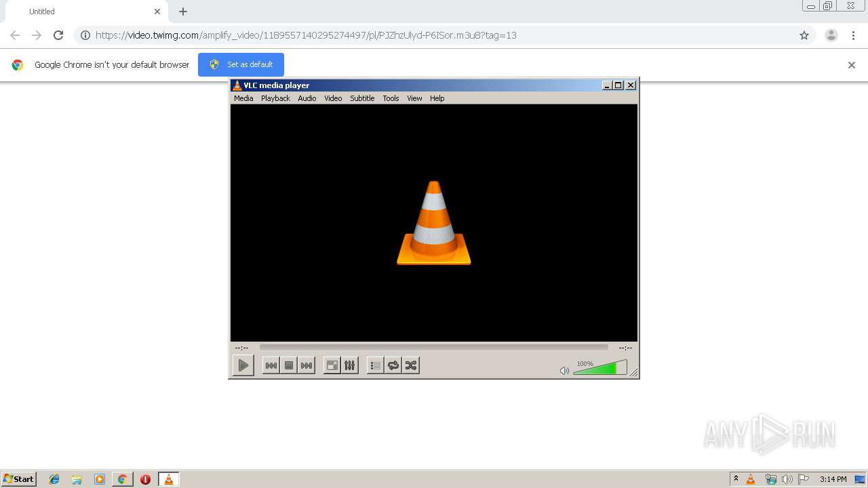The width and height of the screenshot is (868, 488).
Task: View site information icon in address bar
Action: (85, 35)
